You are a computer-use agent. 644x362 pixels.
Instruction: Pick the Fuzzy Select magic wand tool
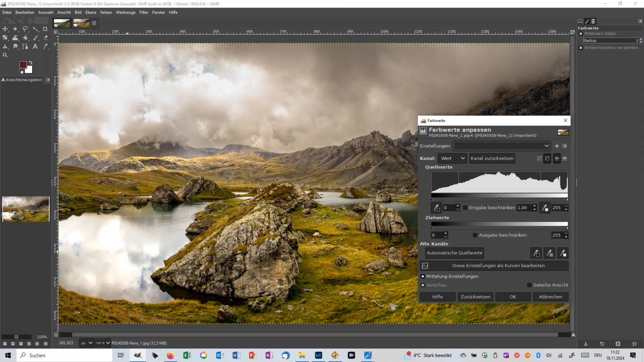click(x=35, y=29)
